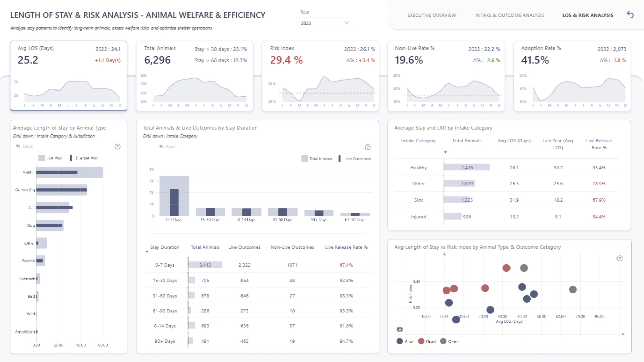Image resolution: width=644 pixels, height=362 pixels.
Task: Click the sort arrow under Total Animals column
Action: tap(445, 152)
